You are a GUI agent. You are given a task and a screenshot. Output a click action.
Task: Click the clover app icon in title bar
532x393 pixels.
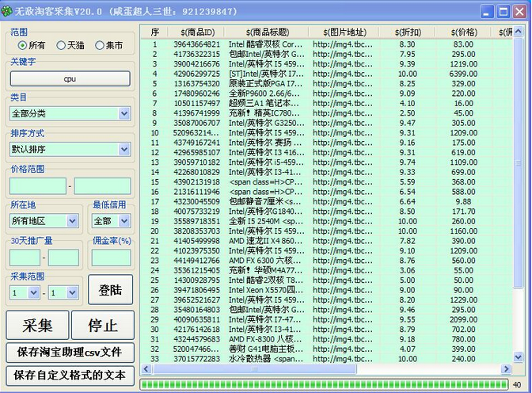pyautogui.click(x=6, y=11)
